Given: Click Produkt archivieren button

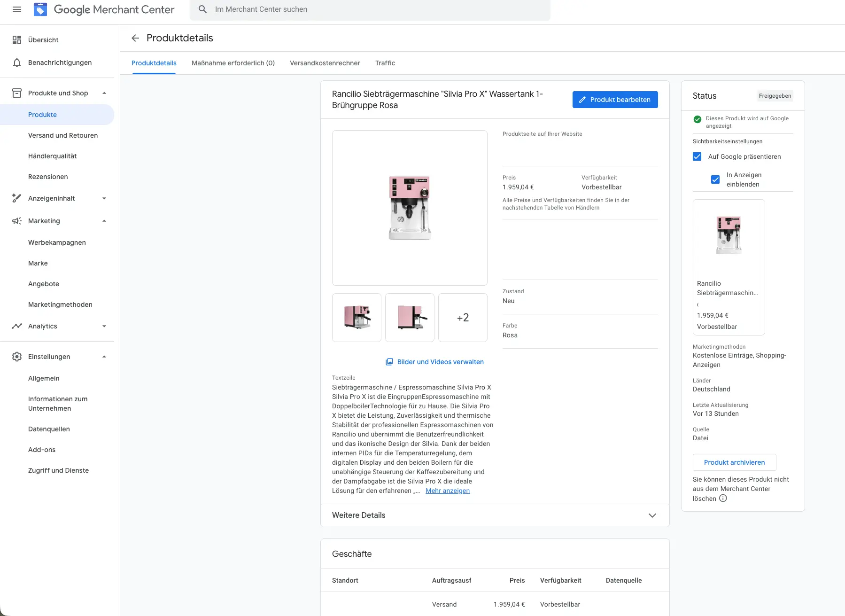Looking at the screenshot, I should pos(734,462).
